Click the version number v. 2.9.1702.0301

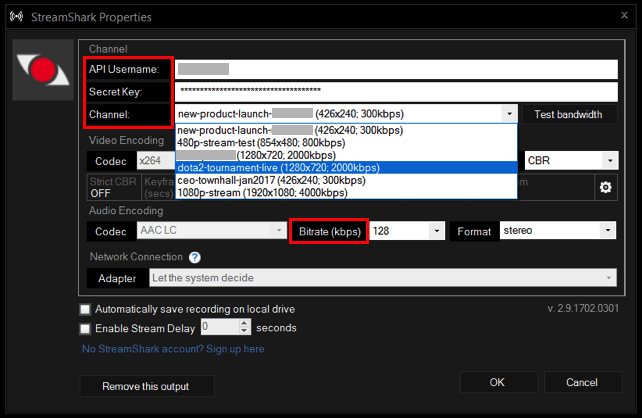583,309
